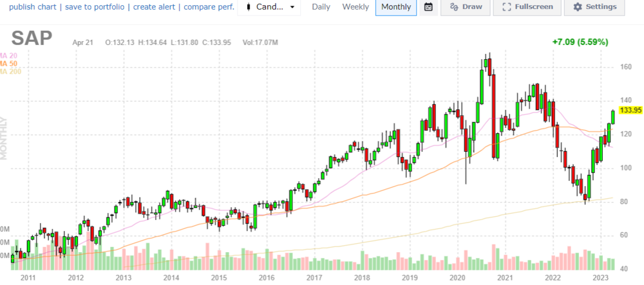The width and height of the screenshot is (644, 285).
Task: Open the calendar date range icon
Action: 428,7
